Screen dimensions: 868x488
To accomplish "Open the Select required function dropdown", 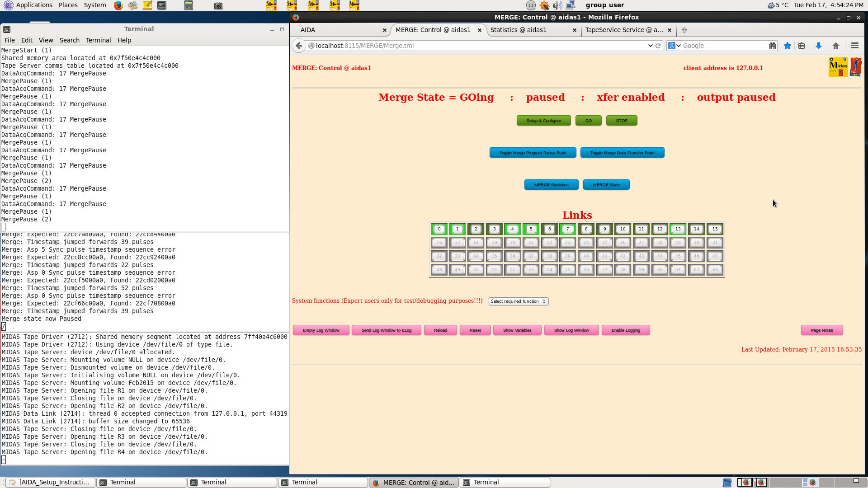I will point(518,301).
